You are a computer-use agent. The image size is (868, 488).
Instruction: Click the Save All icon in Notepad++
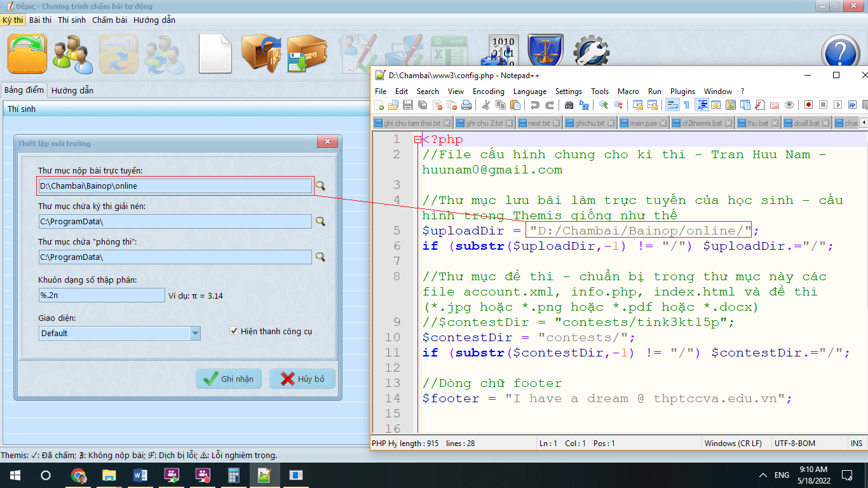tap(422, 105)
